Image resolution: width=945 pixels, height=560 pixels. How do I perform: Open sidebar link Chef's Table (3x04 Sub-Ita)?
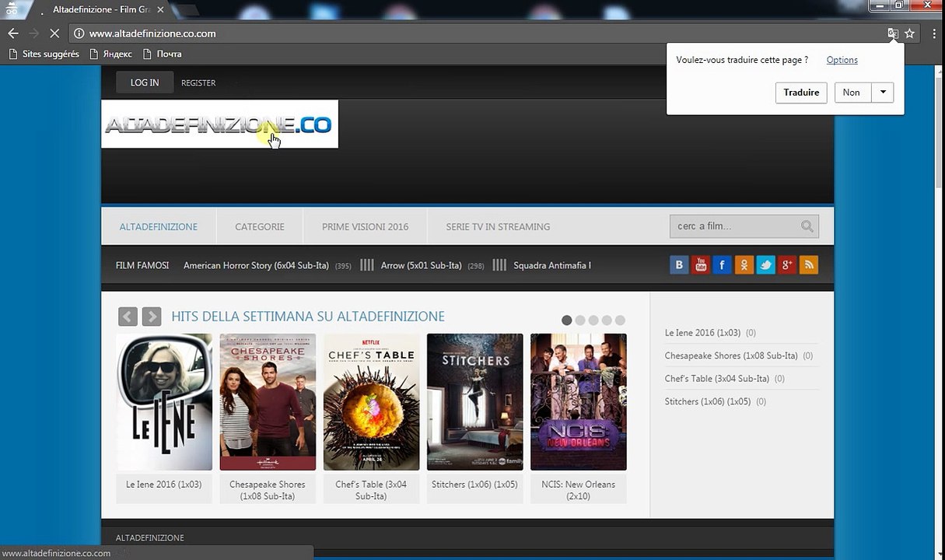(716, 379)
